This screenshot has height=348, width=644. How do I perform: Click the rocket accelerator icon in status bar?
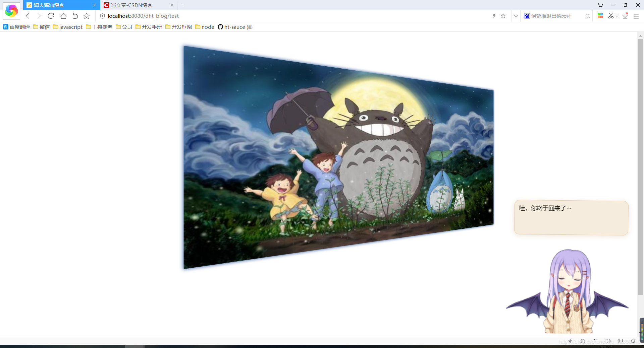pyautogui.click(x=570, y=341)
